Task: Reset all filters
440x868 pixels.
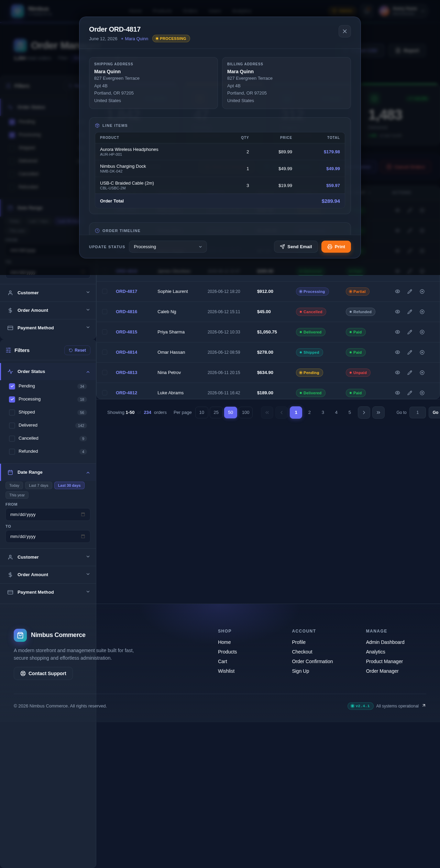Action: tap(77, 350)
